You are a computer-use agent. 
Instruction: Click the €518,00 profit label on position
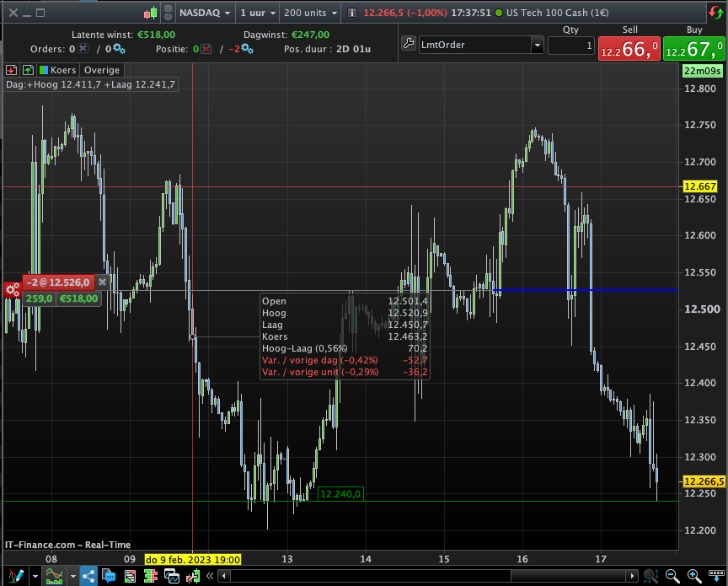[79, 298]
